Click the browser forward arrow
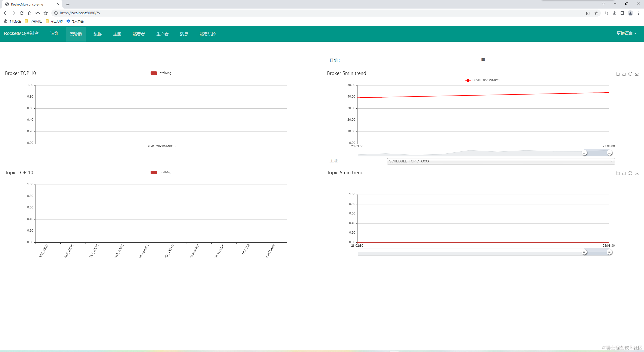This screenshot has width=644, height=352. pos(14,13)
